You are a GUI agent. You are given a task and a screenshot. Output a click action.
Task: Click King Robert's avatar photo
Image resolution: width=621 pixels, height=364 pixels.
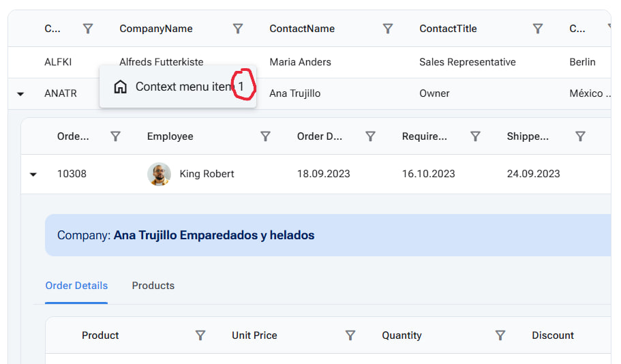point(159,174)
